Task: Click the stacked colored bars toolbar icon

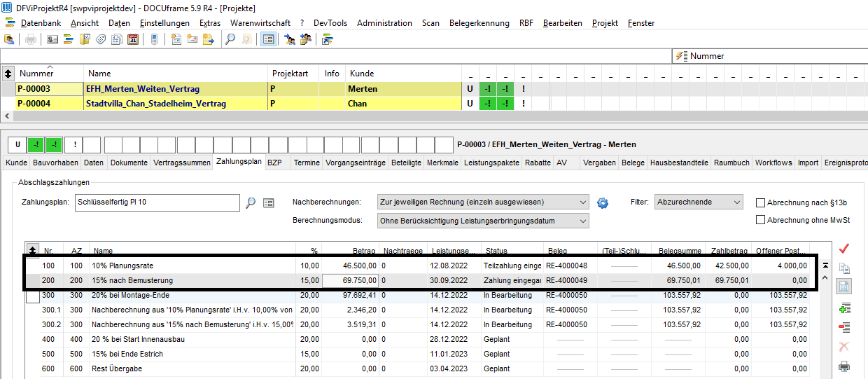Action: pos(69,39)
